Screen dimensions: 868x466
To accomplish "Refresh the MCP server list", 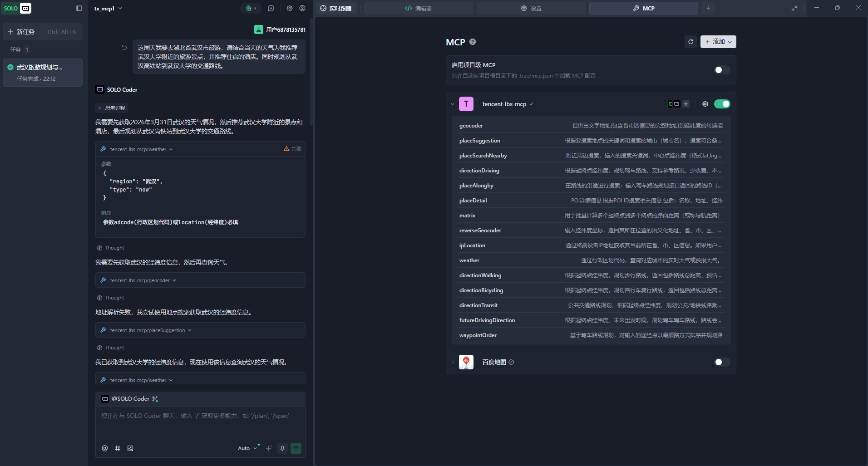I will (690, 42).
